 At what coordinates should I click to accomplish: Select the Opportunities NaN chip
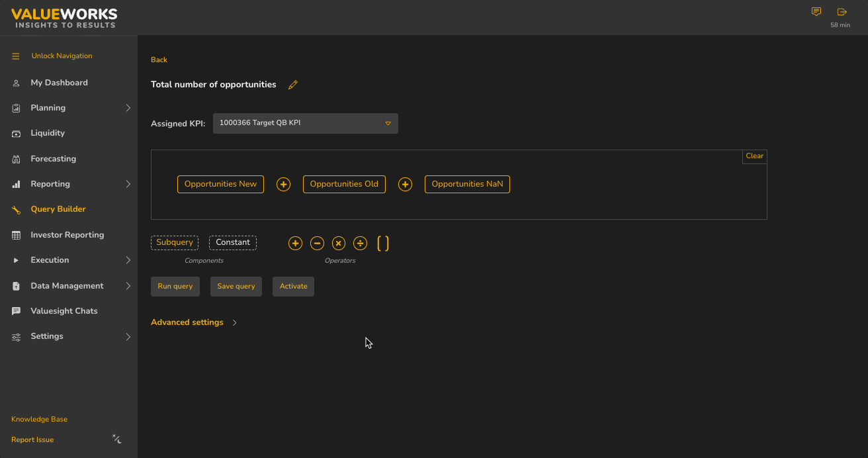[x=467, y=185]
